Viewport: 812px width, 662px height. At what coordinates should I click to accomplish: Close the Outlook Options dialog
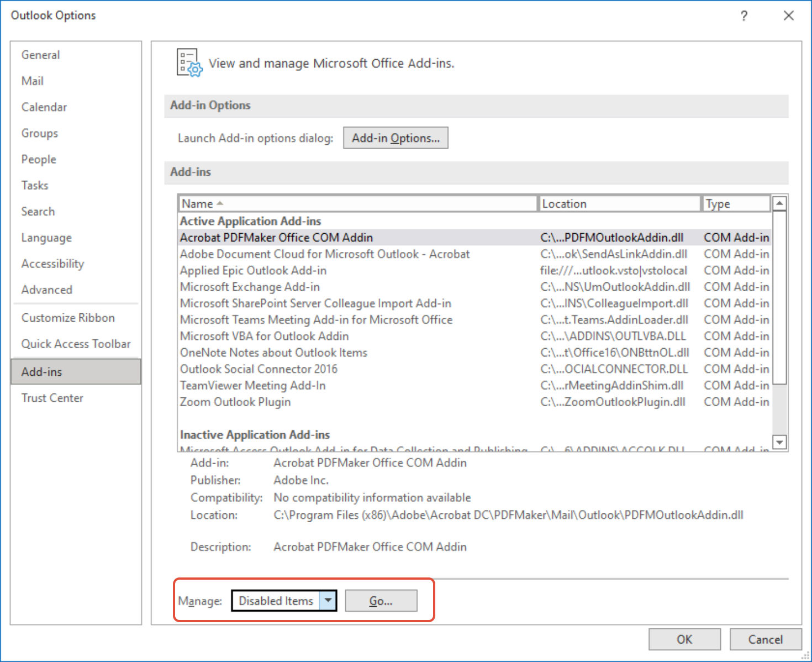[789, 15]
